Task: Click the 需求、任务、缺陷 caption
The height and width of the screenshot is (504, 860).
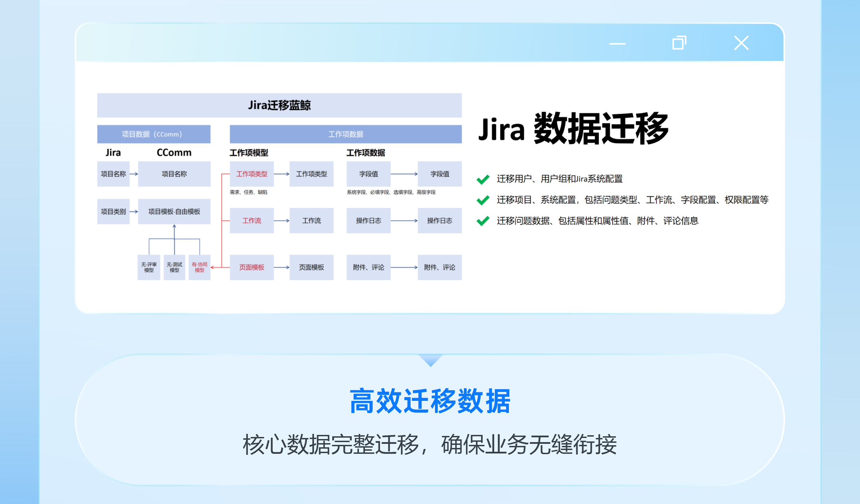Action: pyautogui.click(x=249, y=192)
